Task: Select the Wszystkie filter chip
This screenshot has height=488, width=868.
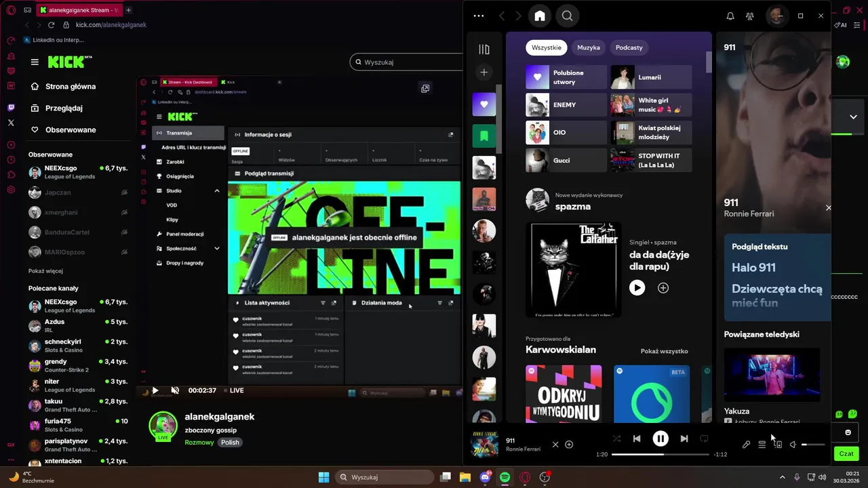Action: tap(547, 47)
